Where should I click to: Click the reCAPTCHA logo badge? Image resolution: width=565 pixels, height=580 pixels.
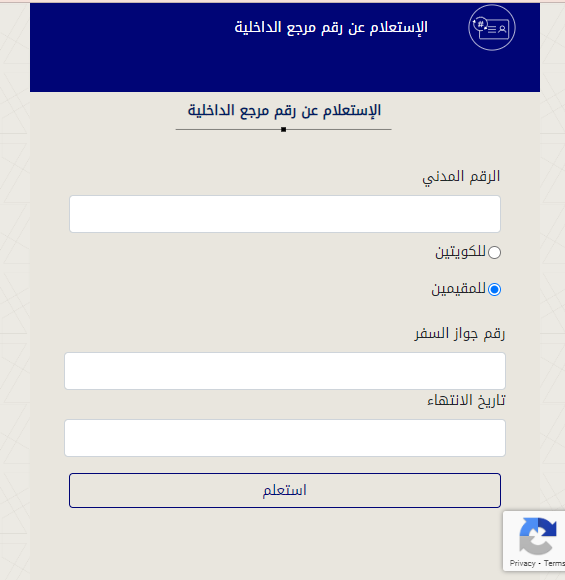click(x=538, y=536)
